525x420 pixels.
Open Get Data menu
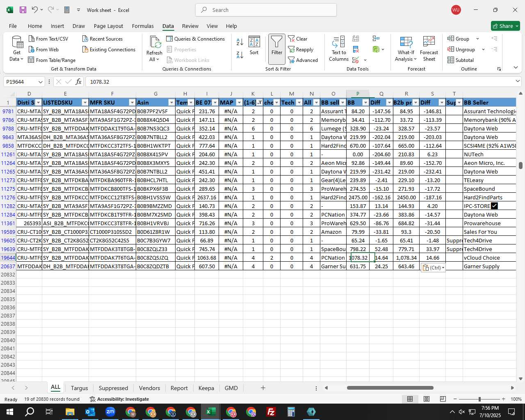tap(17, 48)
